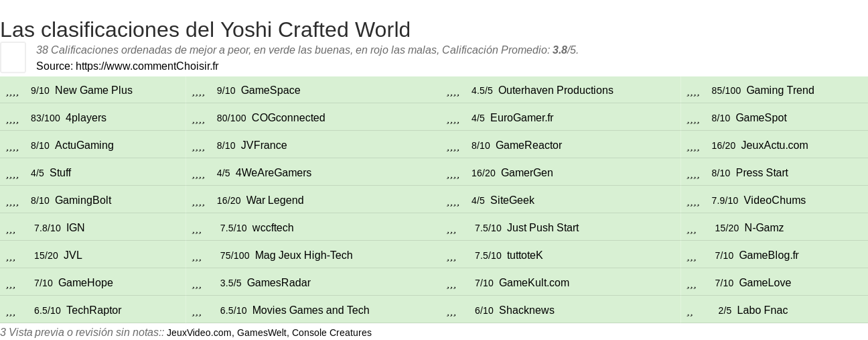Click the COGconnected review entry
This screenshot has height=340, width=868.
pos(289,117)
